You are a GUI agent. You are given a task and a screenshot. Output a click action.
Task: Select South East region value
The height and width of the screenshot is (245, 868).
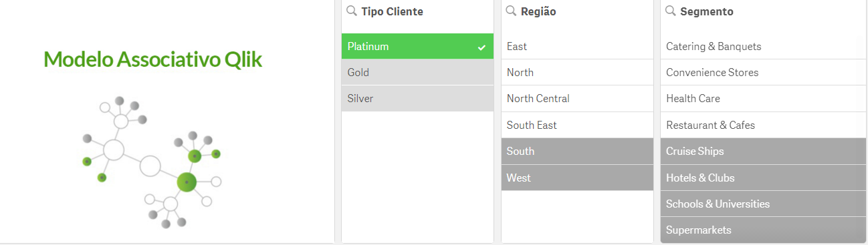pos(577,125)
